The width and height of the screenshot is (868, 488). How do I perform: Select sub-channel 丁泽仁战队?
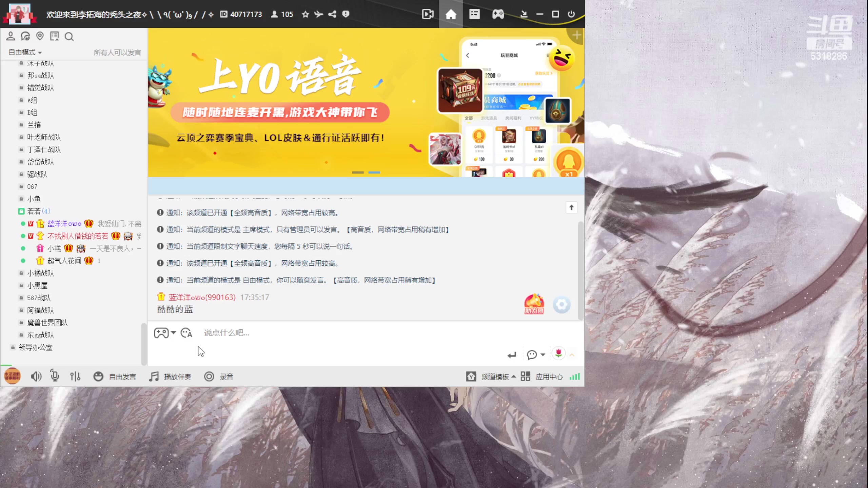[44, 149]
